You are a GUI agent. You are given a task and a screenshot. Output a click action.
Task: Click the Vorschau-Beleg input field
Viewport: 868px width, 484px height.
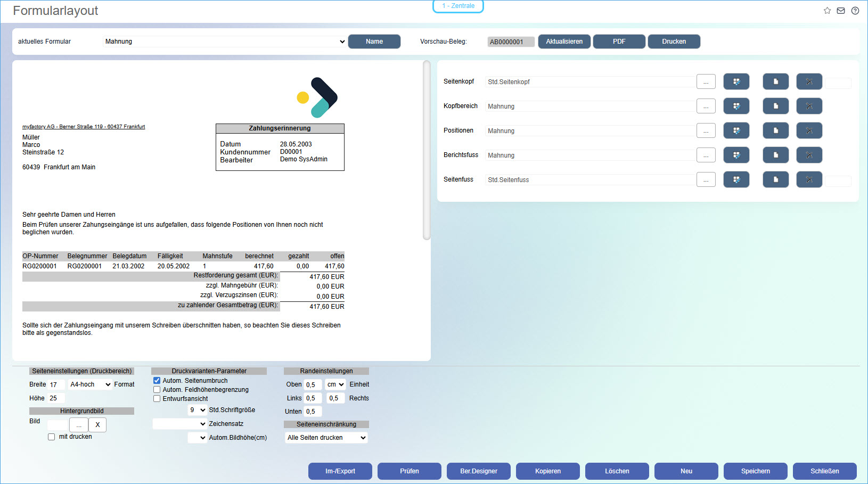[x=510, y=42]
